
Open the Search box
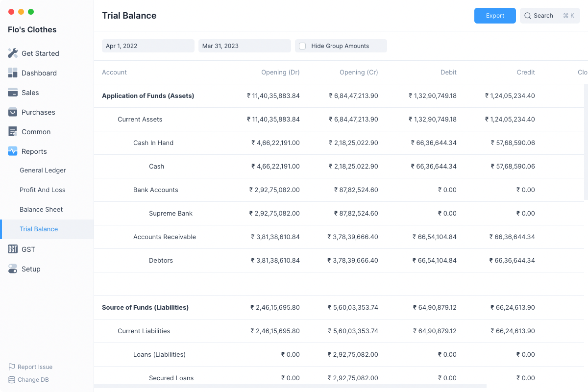point(549,16)
